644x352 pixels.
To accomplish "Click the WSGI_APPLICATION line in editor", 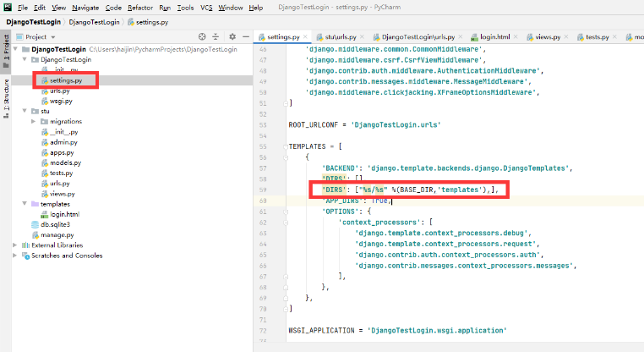I will click(397, 331).
